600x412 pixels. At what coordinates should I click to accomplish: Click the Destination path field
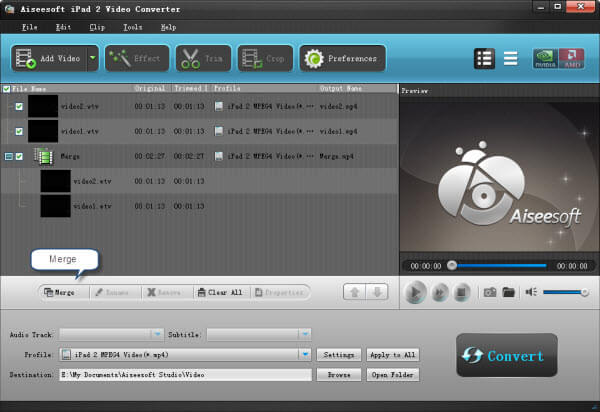click(186, 375)
